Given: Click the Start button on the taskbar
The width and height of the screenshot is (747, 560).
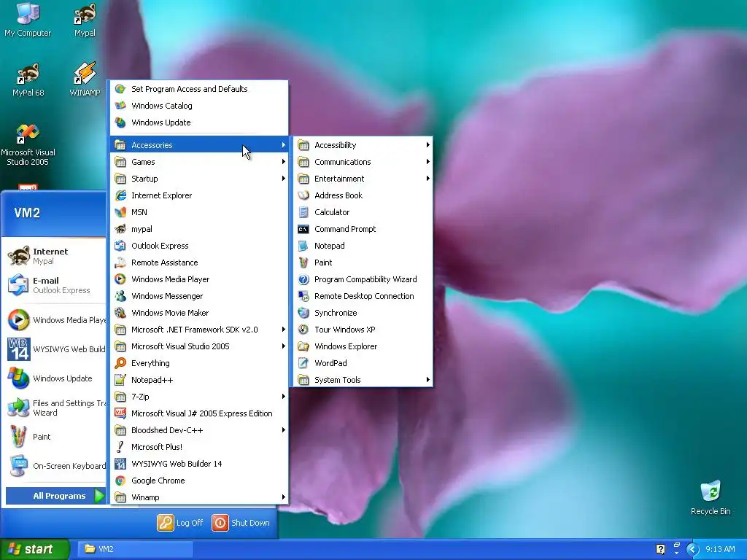Looking at the screenshot, I should point(35,549).
